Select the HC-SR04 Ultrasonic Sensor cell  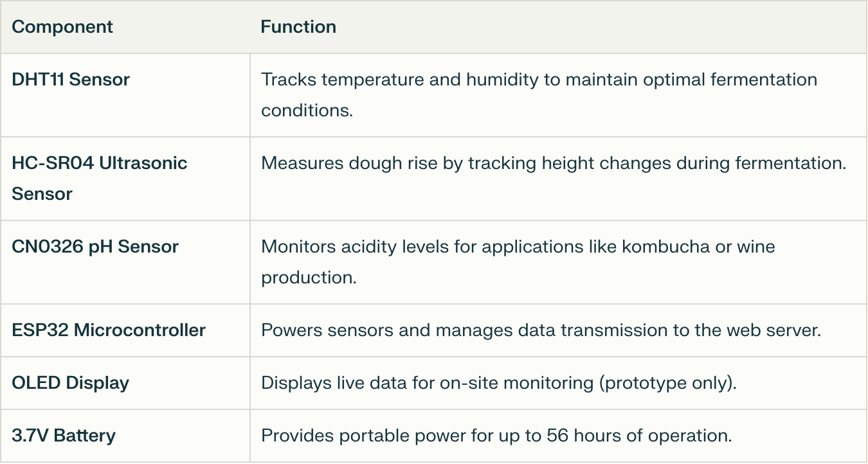100,178
